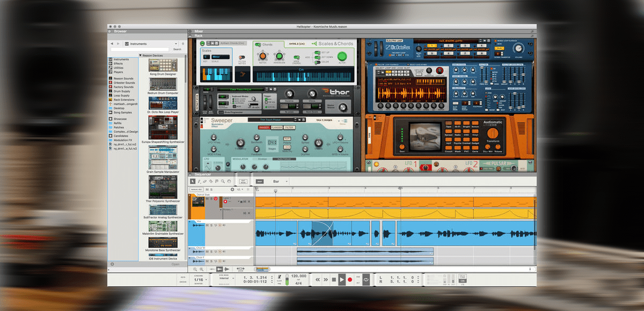The width and height of the screenshot is (644, 311).
Task: Collapse the Sequencer panel header
Action: (191, 174)
